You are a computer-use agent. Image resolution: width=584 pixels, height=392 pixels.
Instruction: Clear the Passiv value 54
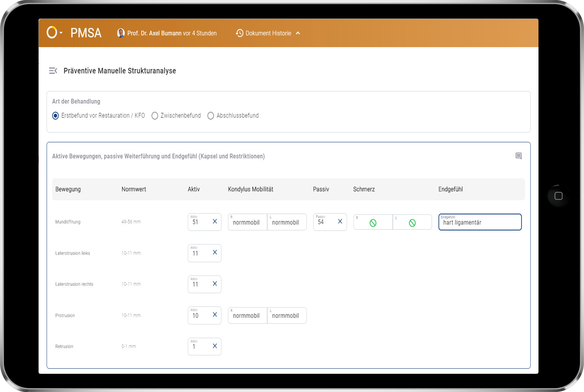pos(340,222)
